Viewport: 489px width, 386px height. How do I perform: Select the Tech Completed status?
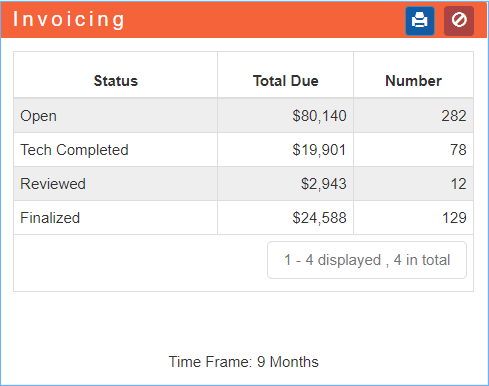74,150
